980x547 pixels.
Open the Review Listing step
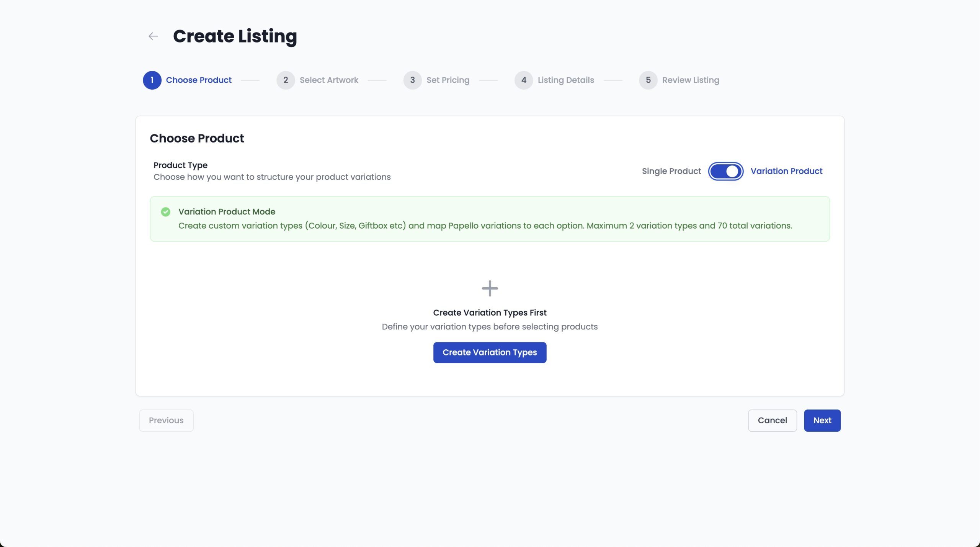tap(691, 80)
